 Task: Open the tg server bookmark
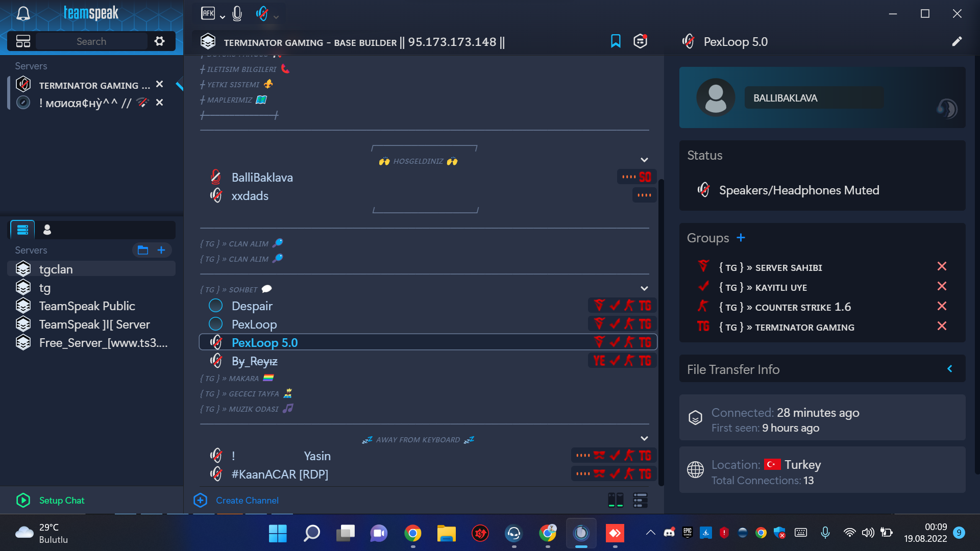92,288
